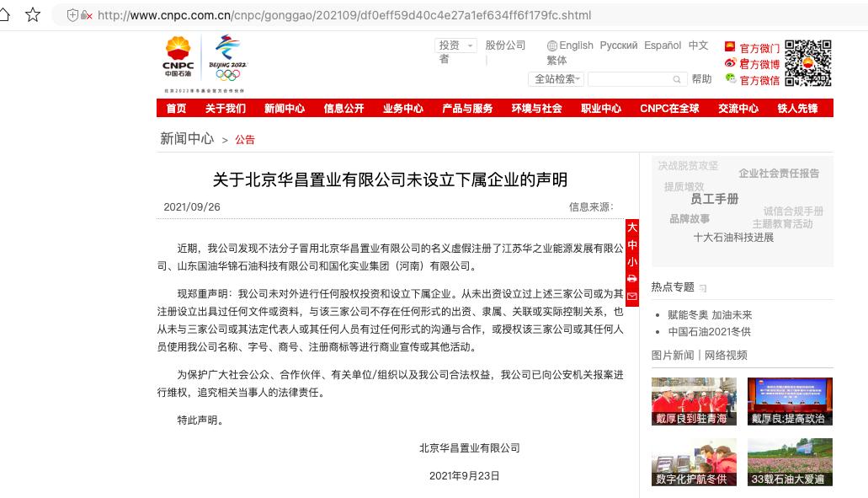Set font size to 大 (large)
The width and height of the screenshot is (868, 498).
click(632, 228)
